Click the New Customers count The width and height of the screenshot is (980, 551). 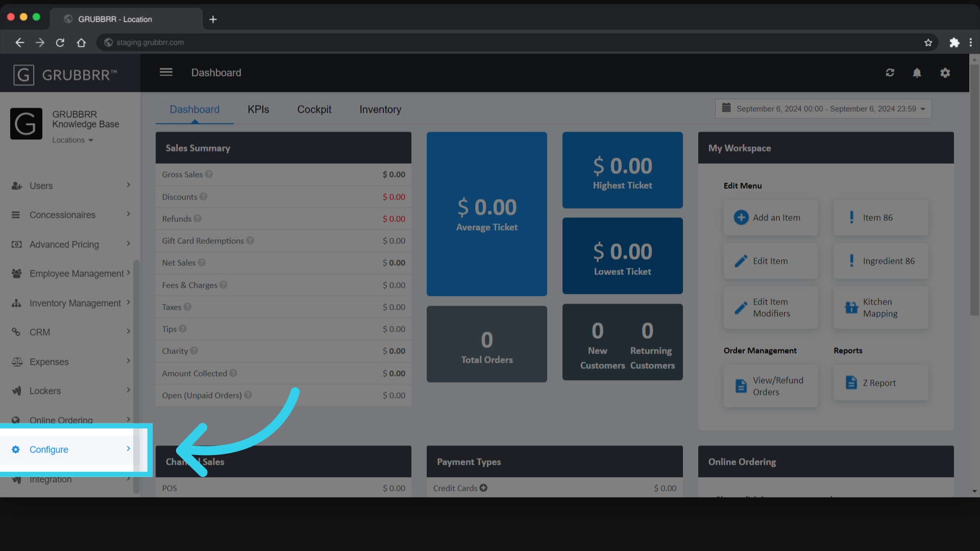tap(598, 331)
